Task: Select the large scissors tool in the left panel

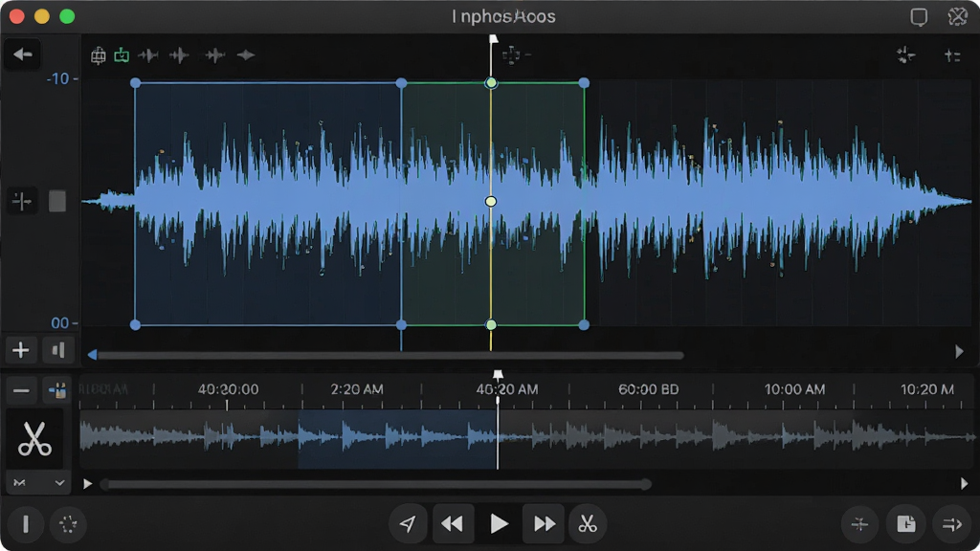Action: tap(35, 438)
